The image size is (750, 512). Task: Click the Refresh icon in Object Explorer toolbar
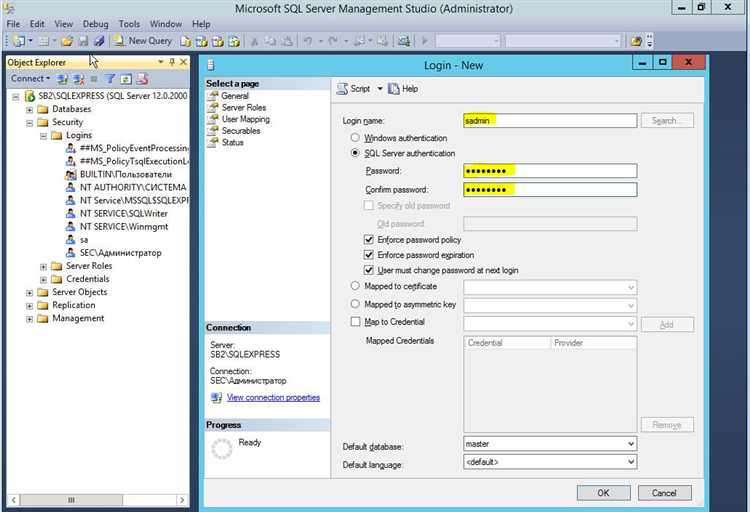click(x=126, y=78)
